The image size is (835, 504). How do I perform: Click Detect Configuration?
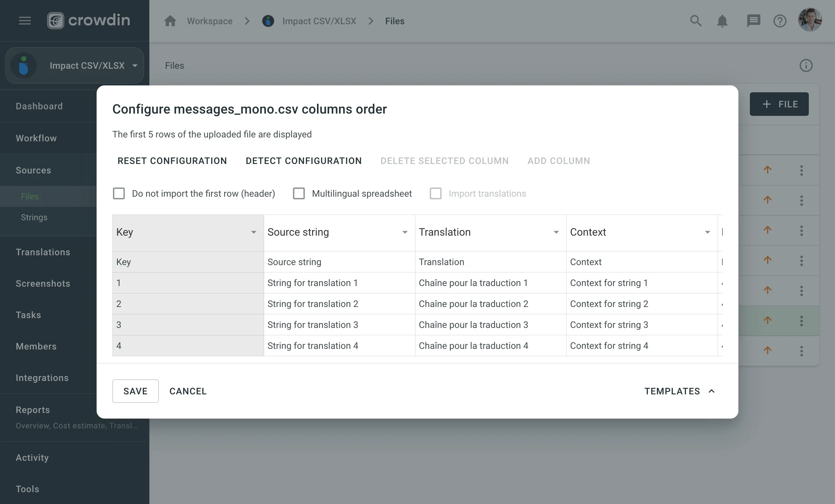pyautogui.click(x=304, y=161)
